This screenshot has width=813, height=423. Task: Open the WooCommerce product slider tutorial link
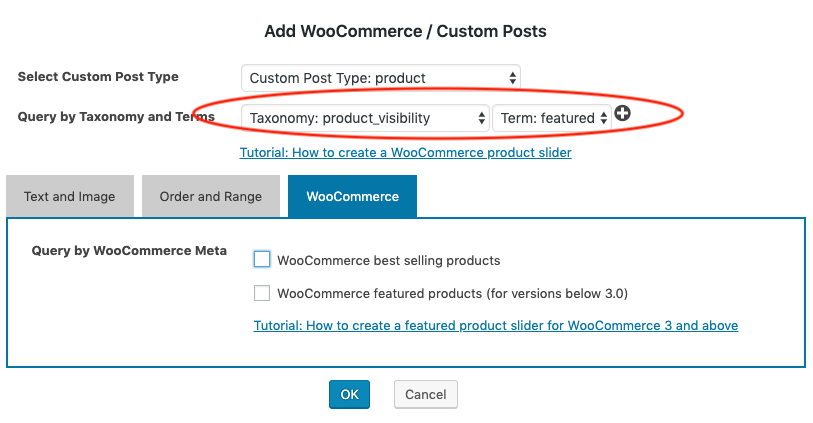[x=405, y=153]
